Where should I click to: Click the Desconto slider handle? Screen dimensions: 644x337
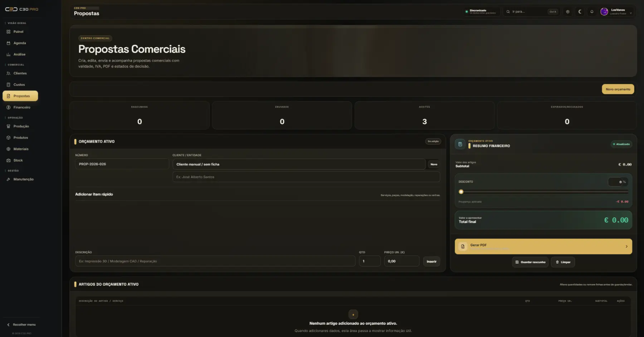461,192
